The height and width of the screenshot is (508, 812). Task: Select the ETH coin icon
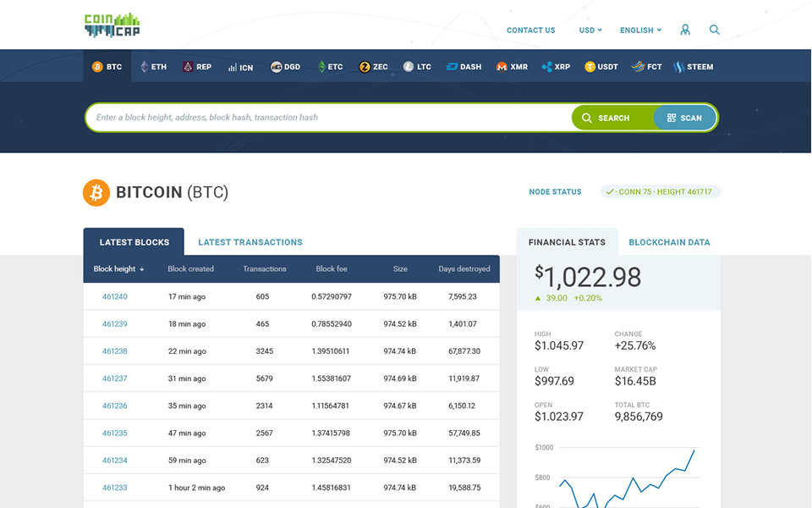pos(144,67)
